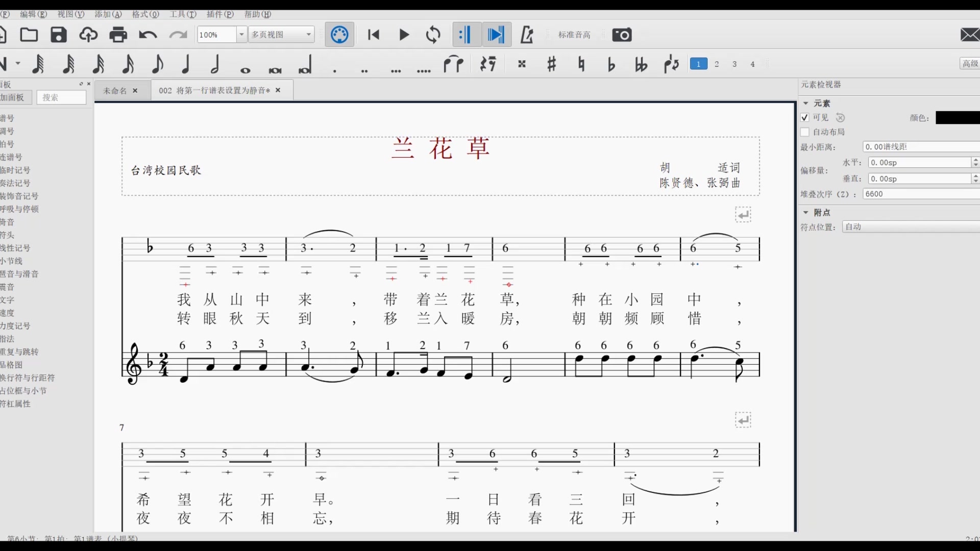Click the repeat/loop section icon
980x551 pixels.
click(432, 34)
